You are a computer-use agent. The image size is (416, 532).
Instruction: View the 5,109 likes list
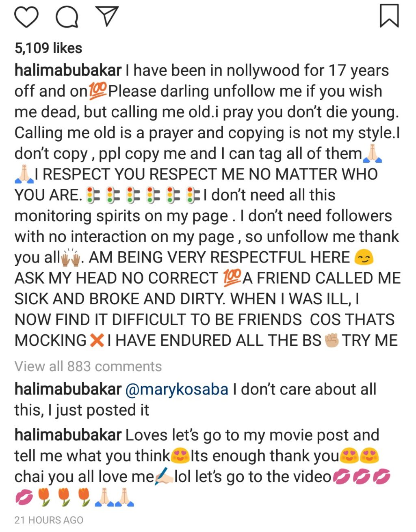(x=48, y=48)
